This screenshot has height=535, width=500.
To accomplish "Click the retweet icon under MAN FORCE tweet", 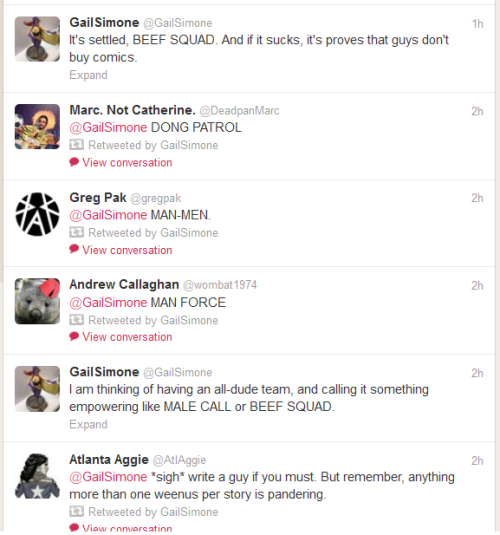I will [x=76, y=320].
